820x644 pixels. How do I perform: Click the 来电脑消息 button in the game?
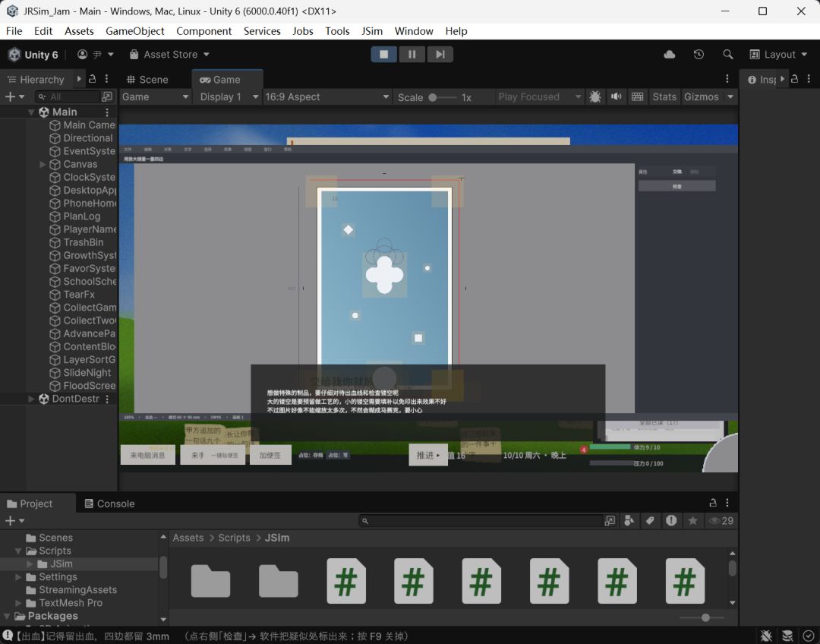148,455
